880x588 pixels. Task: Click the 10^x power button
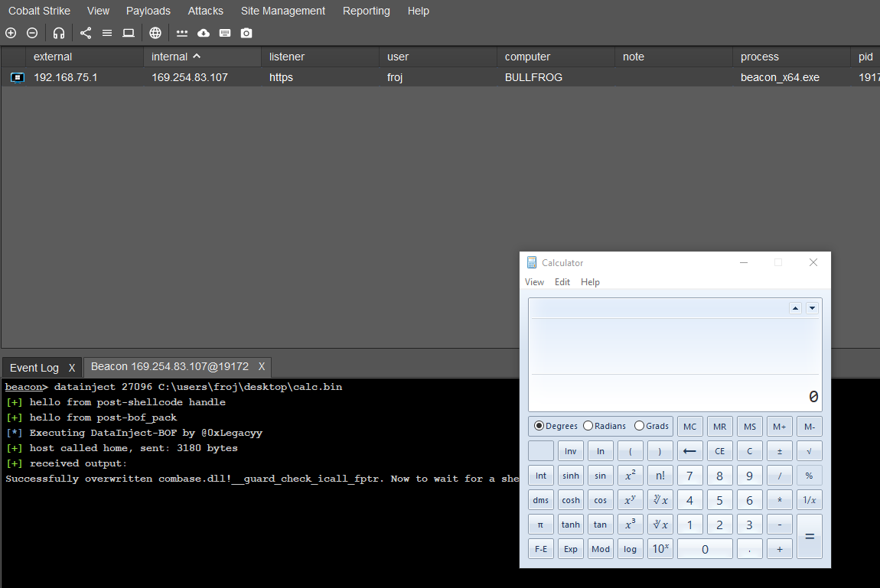[x=660, y=549]
